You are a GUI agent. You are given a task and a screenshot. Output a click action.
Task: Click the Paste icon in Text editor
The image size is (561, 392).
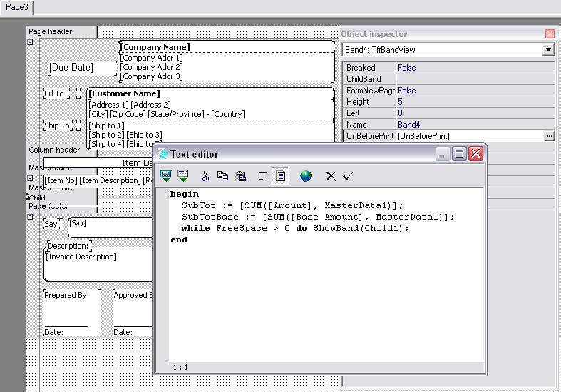point(240,175)
